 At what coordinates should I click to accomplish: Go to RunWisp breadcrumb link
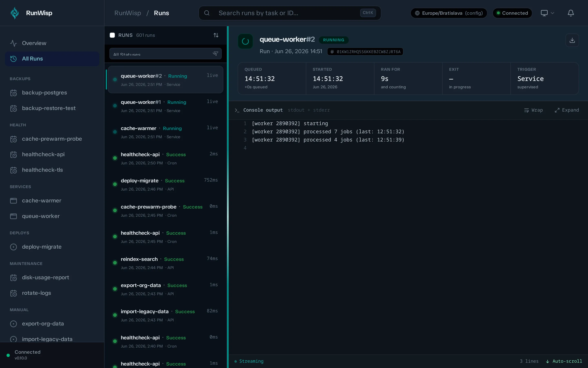128,13
